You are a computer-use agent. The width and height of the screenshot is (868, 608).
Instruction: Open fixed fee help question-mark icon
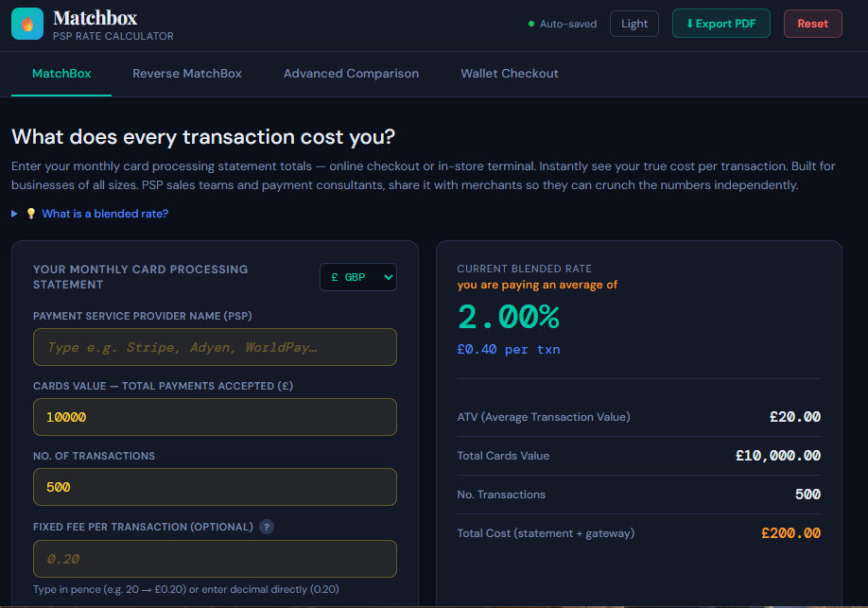coord(267,527)
